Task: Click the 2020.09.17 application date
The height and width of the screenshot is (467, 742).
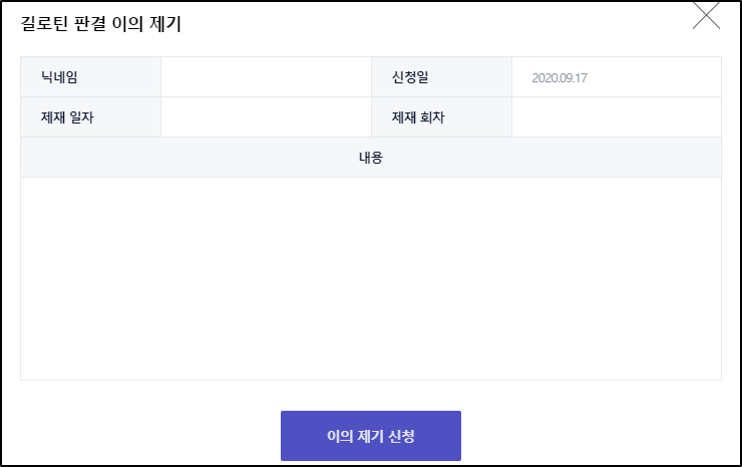Action: [559, 77]
